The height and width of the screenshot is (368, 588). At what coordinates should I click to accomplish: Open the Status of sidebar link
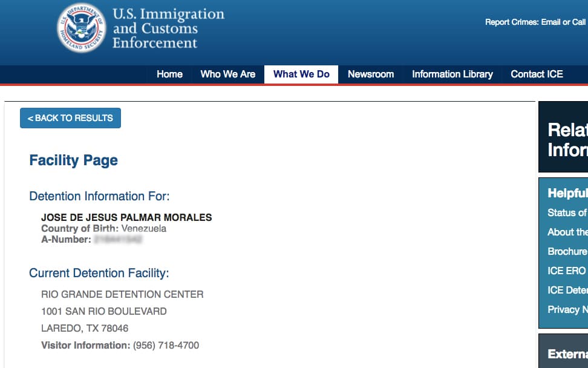[567, 212]
